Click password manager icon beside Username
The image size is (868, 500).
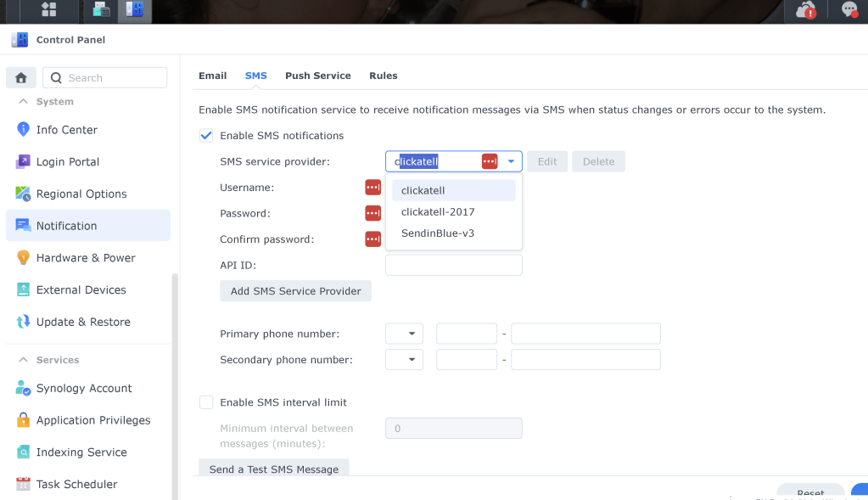pos(372,187)
